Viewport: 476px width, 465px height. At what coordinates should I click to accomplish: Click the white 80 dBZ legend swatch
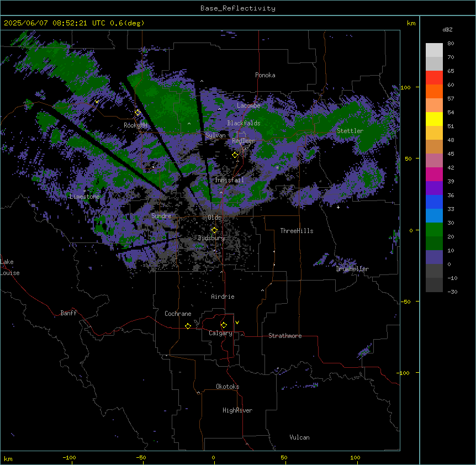pos(434,50)
